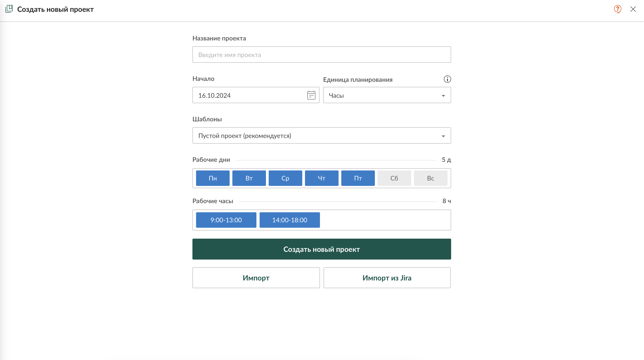The width and height of the screenshot is (644, 360).
Task: Enable Сб as working day
Action: point(394,178)
